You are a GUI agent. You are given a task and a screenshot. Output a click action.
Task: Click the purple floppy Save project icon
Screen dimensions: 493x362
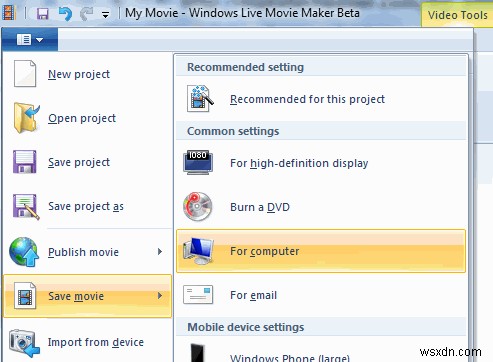25,162
